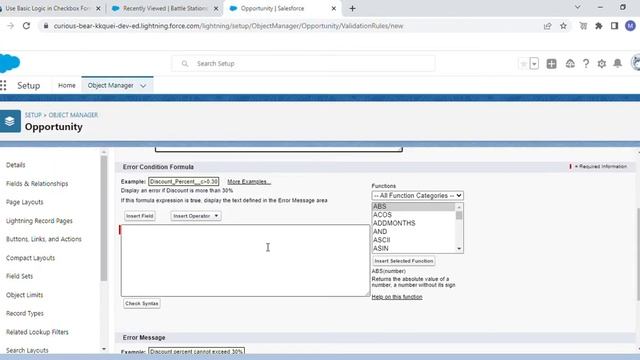Click the Check Syntax button
This screenshot has height=360, width=640.
142,304
